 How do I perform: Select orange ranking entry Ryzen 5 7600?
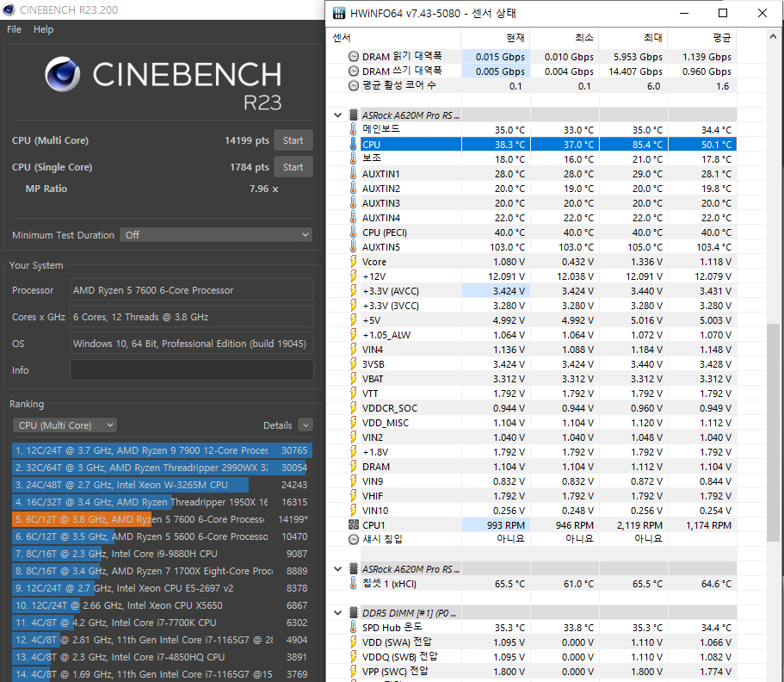click(x=162, y=519)
